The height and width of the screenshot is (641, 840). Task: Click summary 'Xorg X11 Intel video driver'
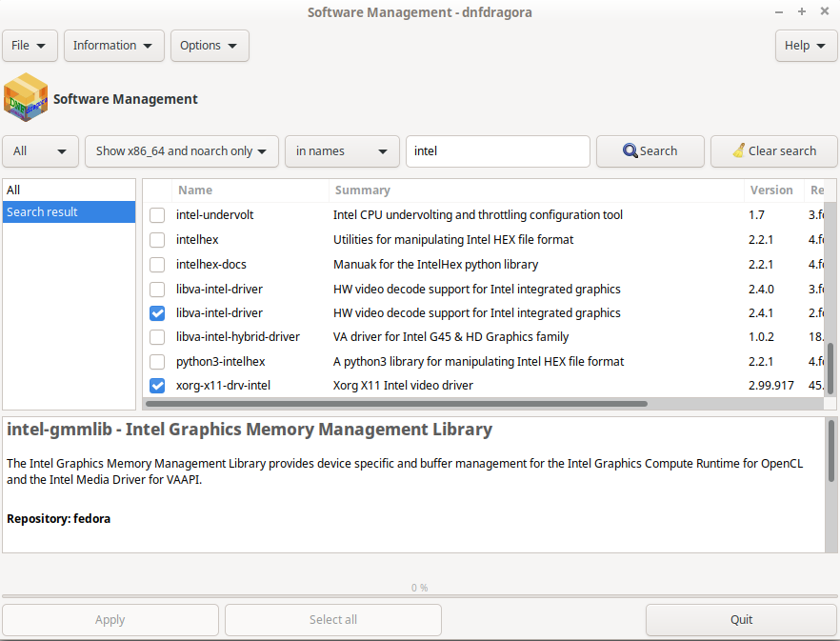click(x=404, y=386)
